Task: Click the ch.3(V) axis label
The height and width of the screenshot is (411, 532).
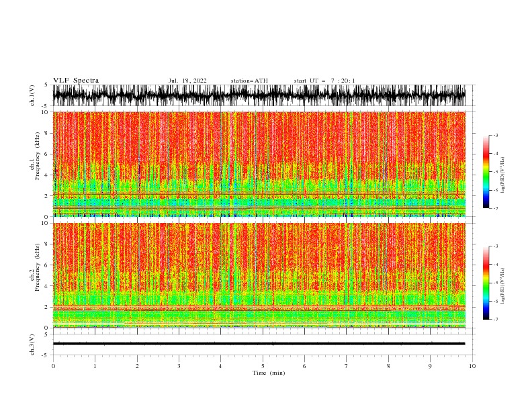Action: [32, 345]
